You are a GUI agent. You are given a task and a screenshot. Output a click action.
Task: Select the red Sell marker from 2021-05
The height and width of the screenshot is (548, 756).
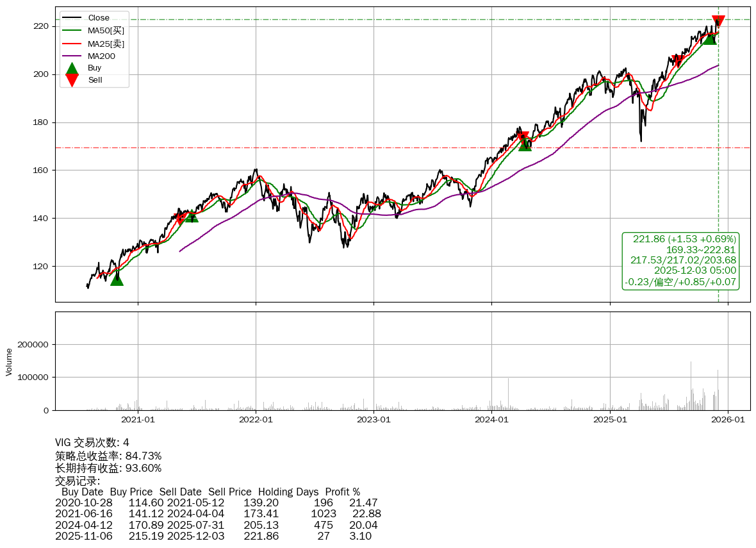tap(180, 219)
